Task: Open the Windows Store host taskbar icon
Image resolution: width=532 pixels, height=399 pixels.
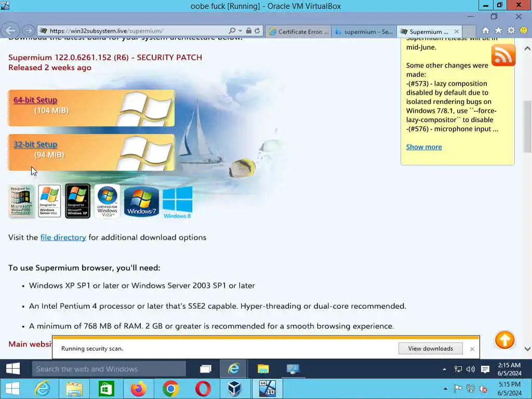Action: (106, 389)
